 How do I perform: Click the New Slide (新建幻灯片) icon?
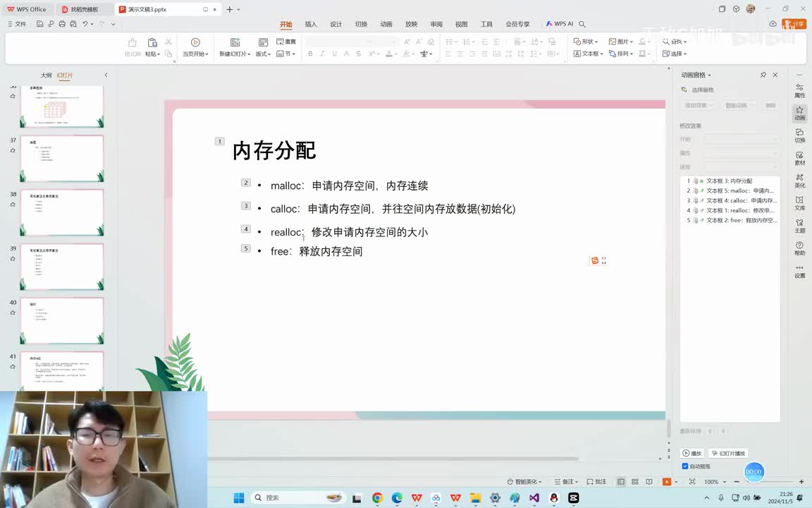pyautogui.click(x=235, y=42)
